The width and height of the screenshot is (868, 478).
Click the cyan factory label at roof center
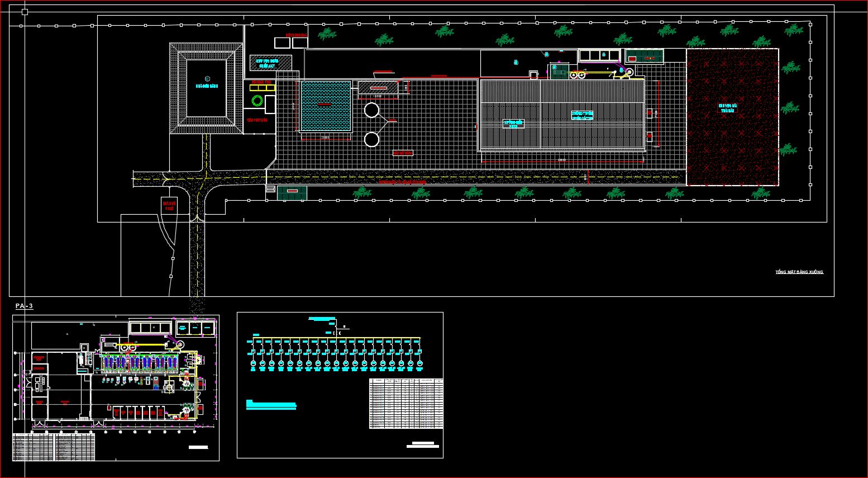(x=582, y=115)
